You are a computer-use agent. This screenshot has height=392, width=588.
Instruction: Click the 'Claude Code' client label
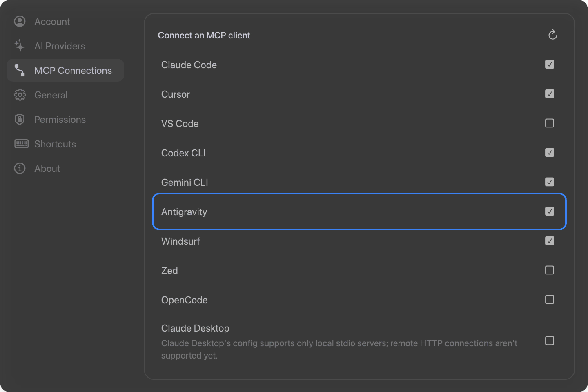(189, 65)
